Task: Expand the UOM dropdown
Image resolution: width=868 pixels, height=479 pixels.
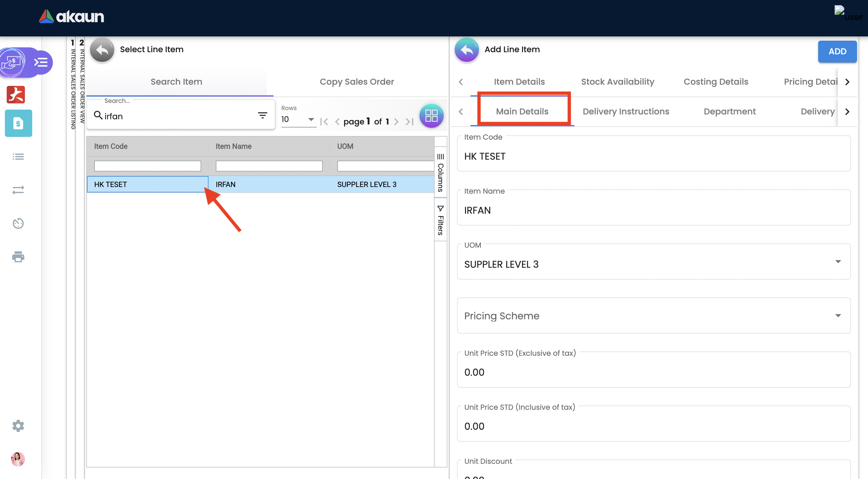Action: (x=838, y=262)
